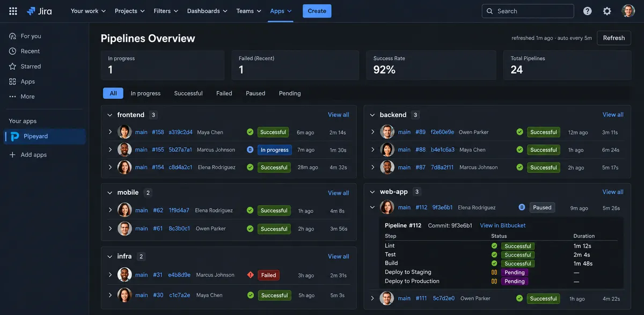Open the Help question mark icon

pyautogui.click(x=588, y=11)
